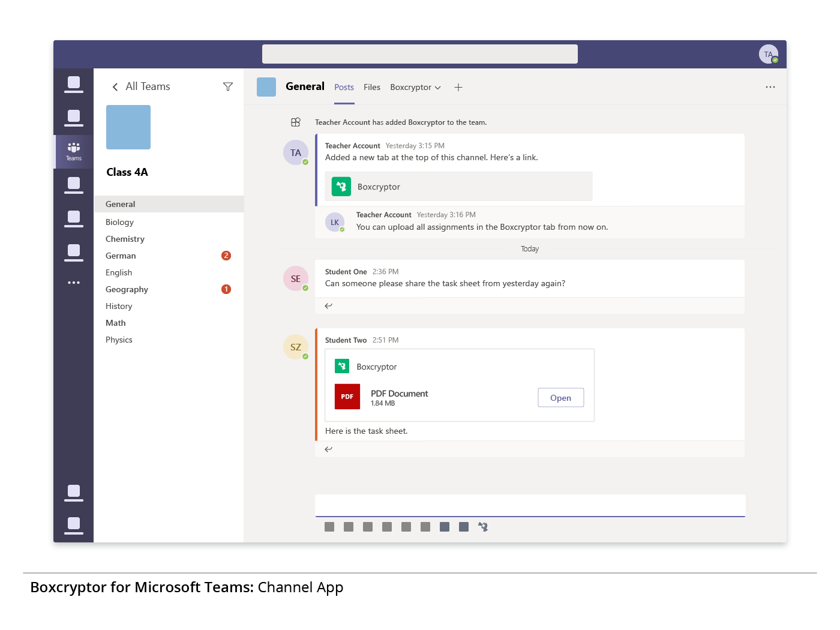Click the search bar in the title bar
840x630 pixels.
pyautogui.click(x=420, y=54)
